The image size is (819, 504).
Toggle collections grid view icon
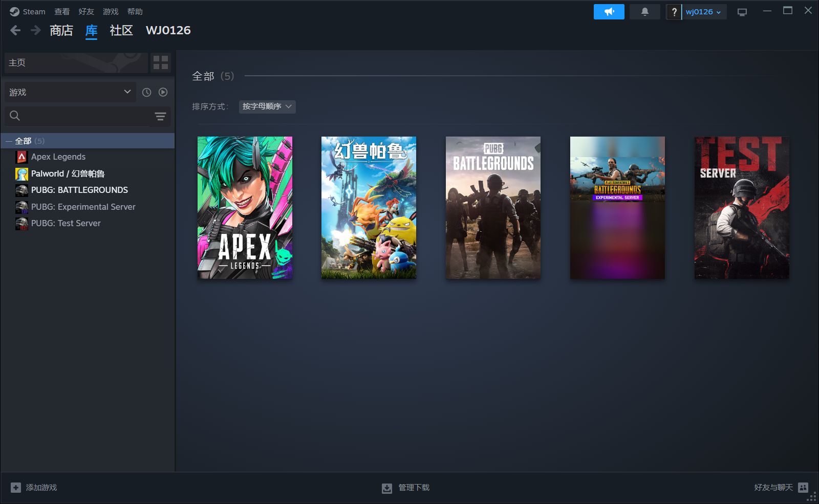[161, 62]
